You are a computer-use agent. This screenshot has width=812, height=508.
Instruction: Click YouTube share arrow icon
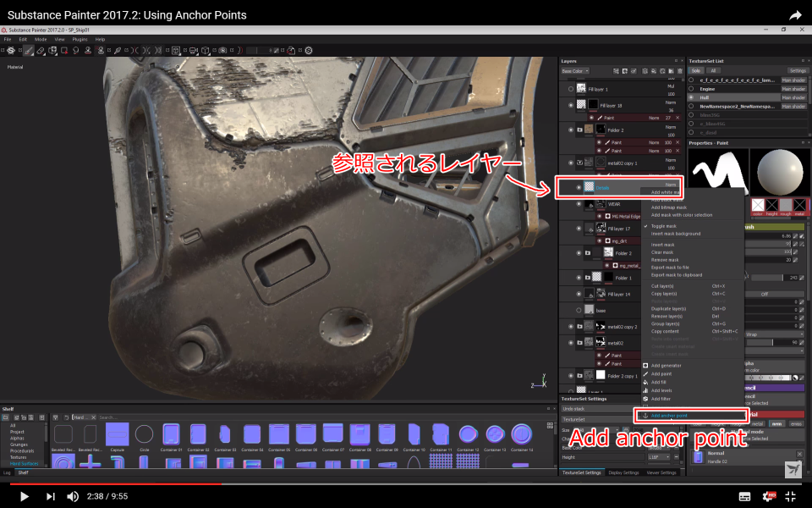click(x=795, y=15)
